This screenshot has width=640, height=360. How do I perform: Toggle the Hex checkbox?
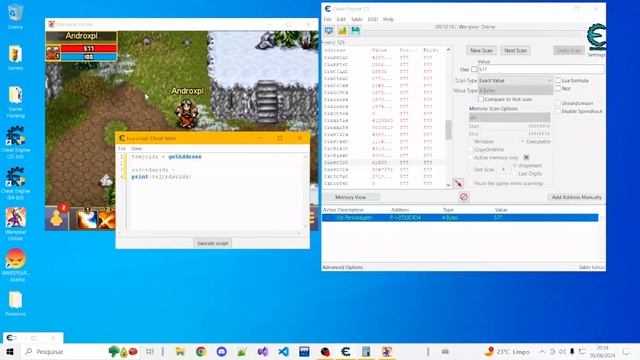pos(474,69)
